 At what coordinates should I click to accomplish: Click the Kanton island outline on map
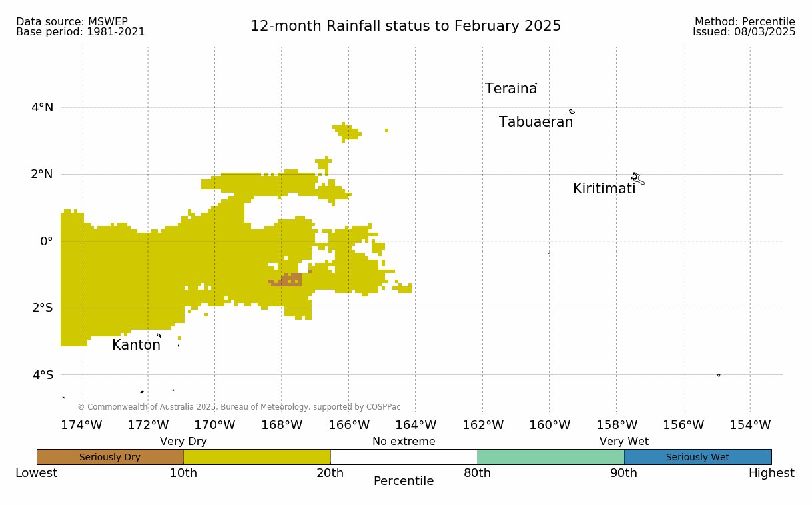[x=159, y=335]
